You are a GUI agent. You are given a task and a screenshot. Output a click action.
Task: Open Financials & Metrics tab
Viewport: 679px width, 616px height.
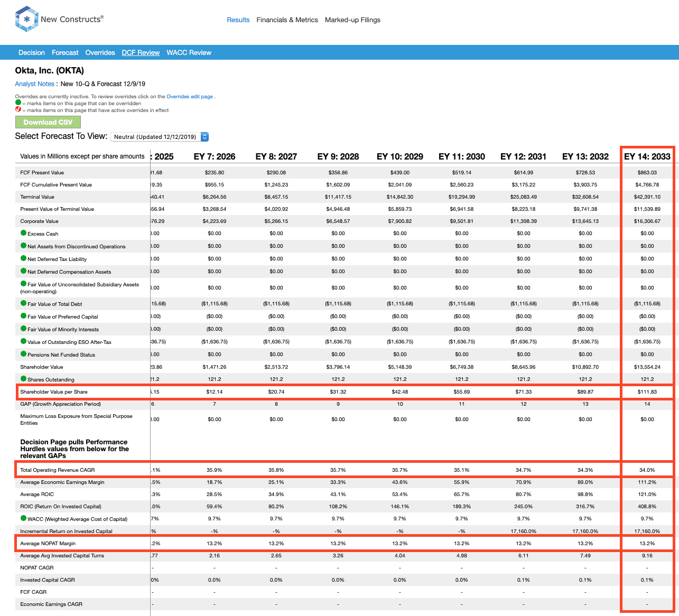(287, 20)
